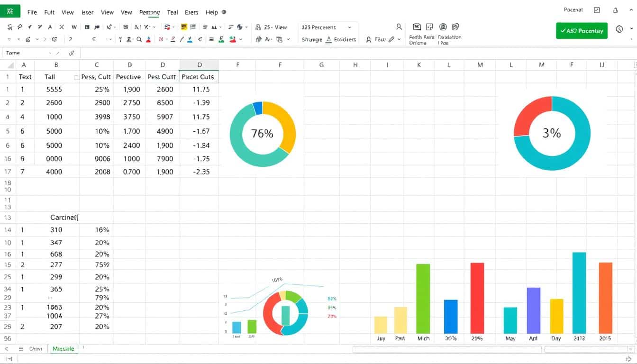
Task: Click the W toolbar icon
Action: pyautogui.click(x=74, y=27)
